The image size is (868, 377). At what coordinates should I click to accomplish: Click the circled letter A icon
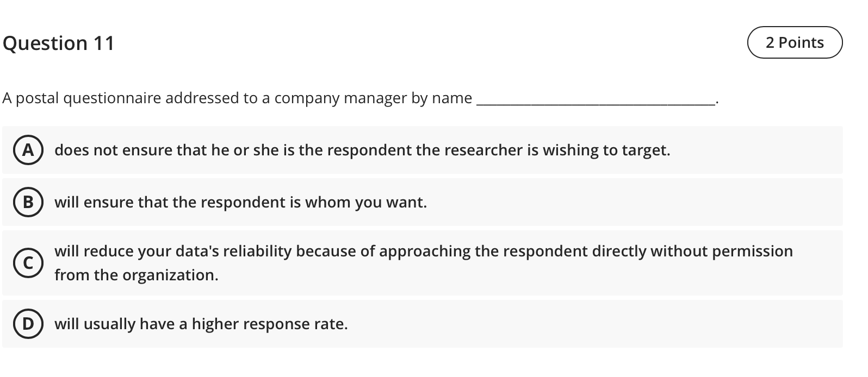point(28,150)
